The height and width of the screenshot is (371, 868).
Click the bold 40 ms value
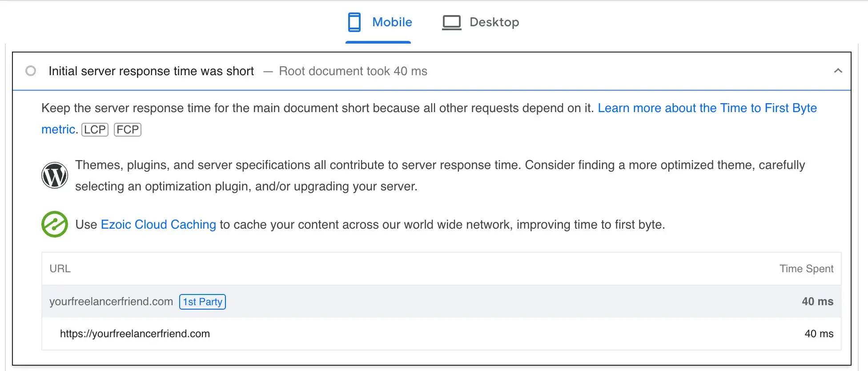tap(817, 302)
